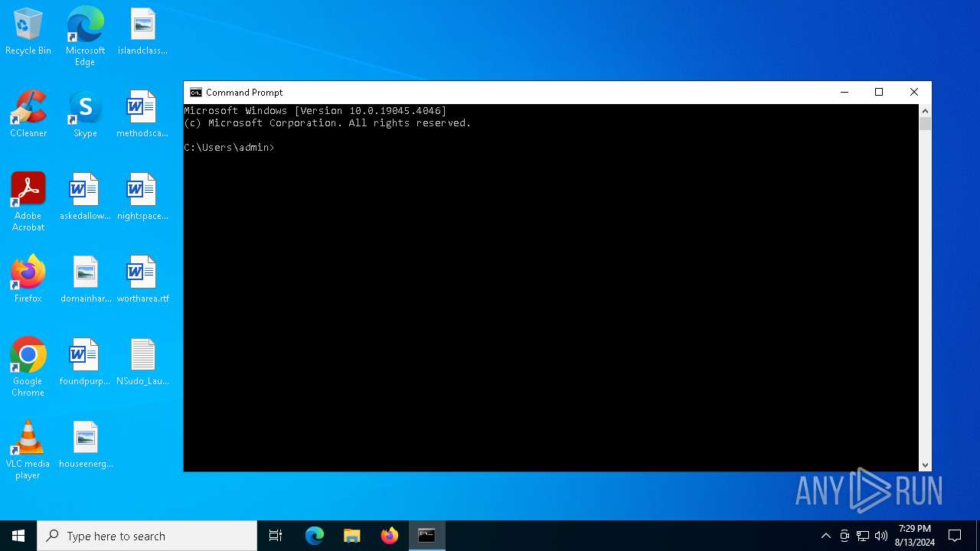Click the C:\Users\admin> prompt line
Screen dimensions: 980x551
[229, 147]
